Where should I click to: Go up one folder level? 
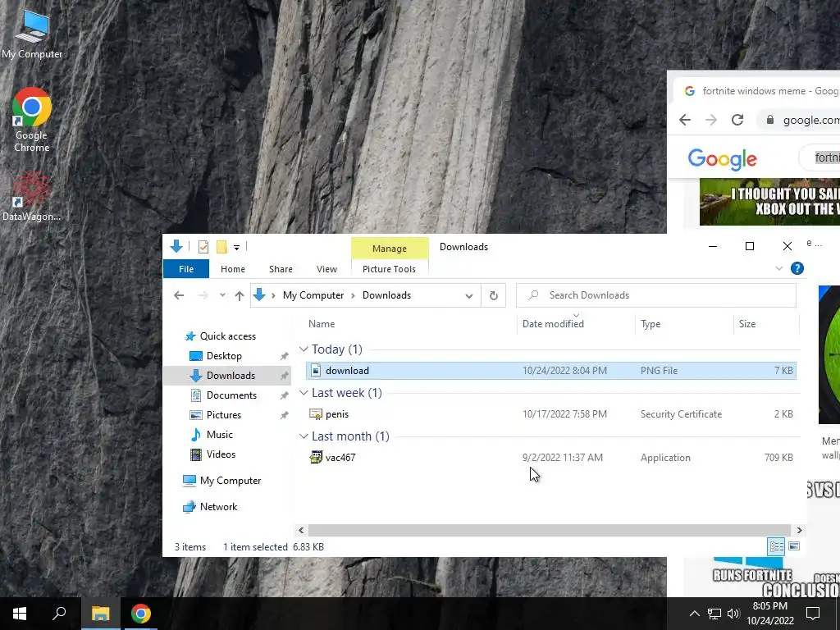(240, 295)
